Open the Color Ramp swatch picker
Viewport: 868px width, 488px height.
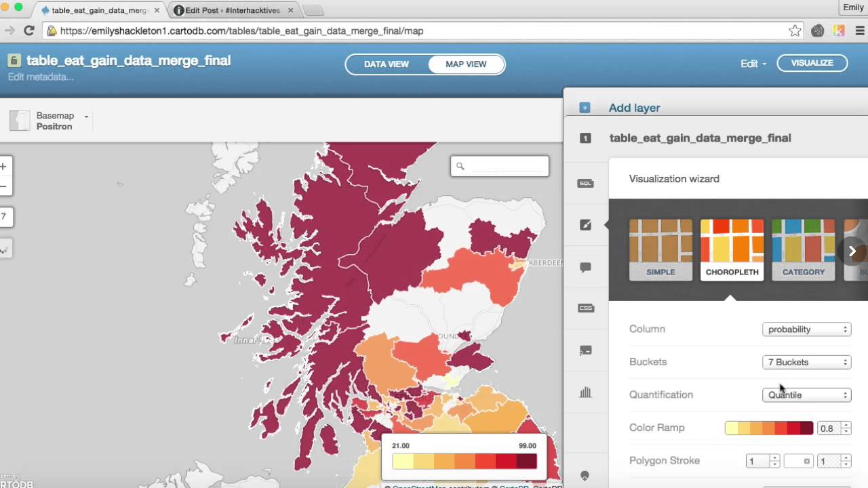coord(769,428)
